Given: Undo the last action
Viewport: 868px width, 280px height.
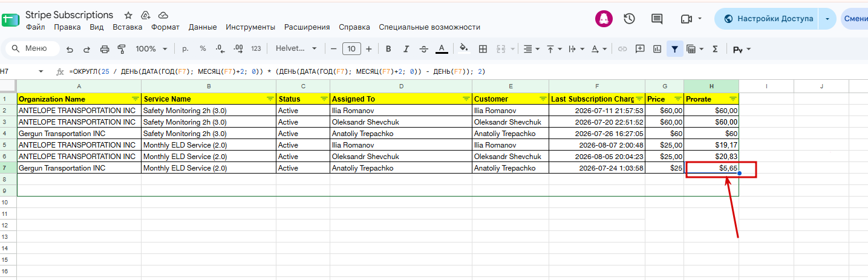Looking at the screenshot, I should [x=70, y=49].
